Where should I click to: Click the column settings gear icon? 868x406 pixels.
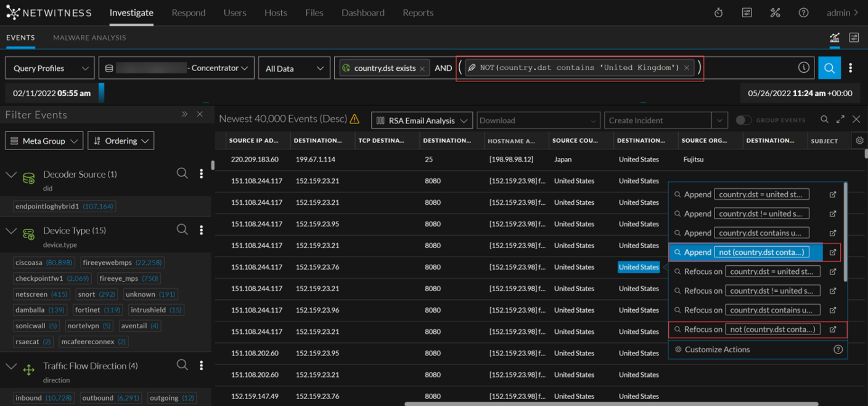[x=859, y=141]
